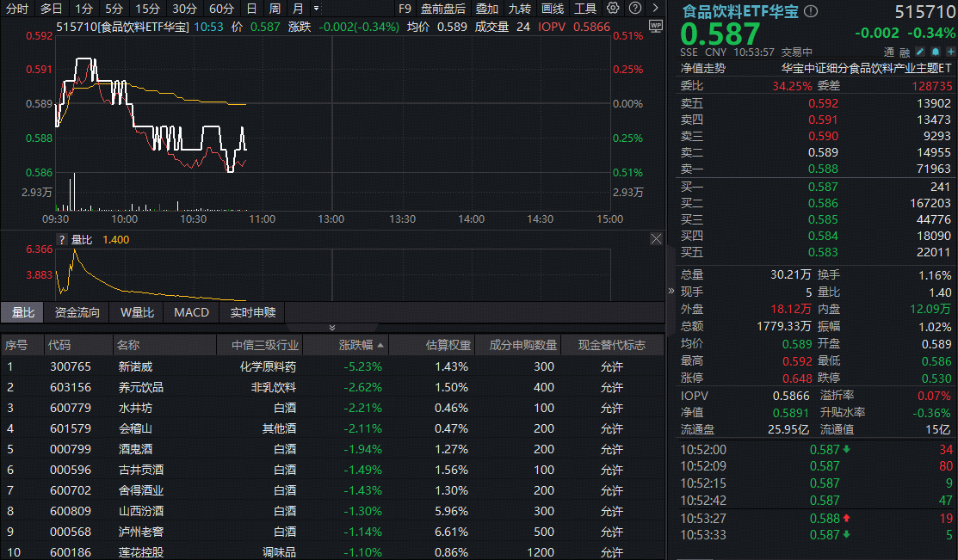The width and height of the screenshot is (958, 560).
Task: Toggle 盘前盘后 pre/post-market display
Action: [442, 9]
